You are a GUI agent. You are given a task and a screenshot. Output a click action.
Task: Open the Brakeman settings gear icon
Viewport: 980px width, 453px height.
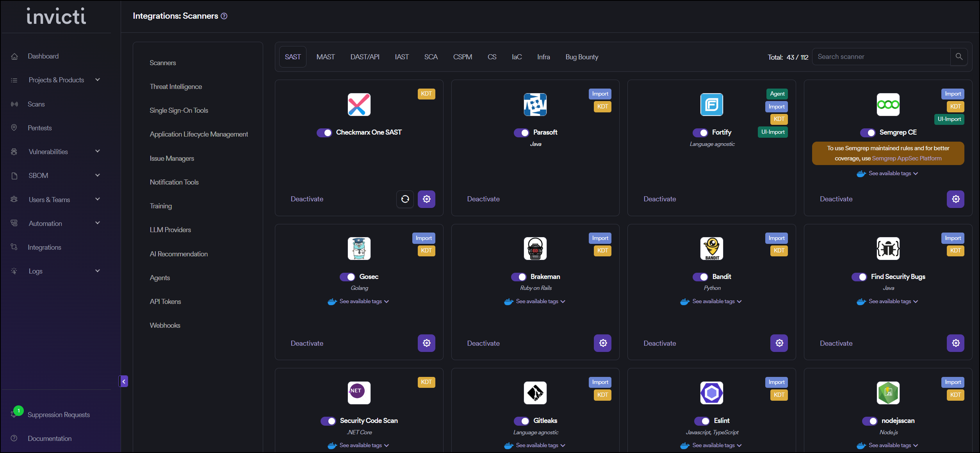point(603,343)
